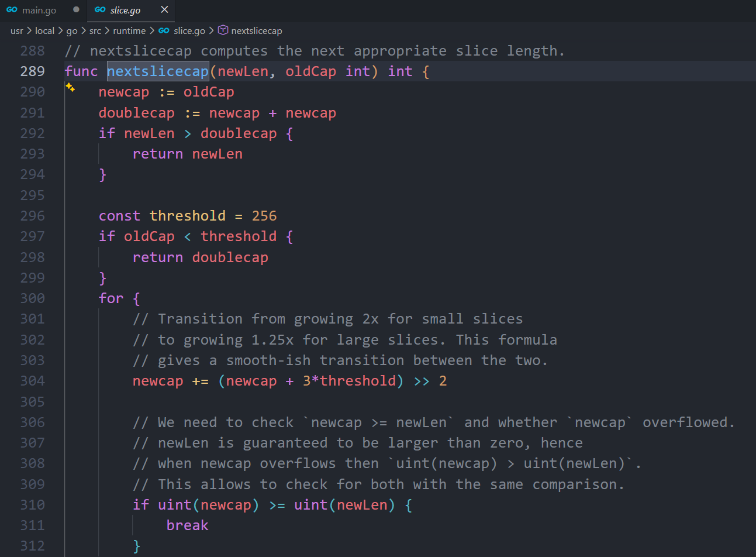
Task: Click 'if oldCap < threshold' on line 297
Action: click(187, 236)
